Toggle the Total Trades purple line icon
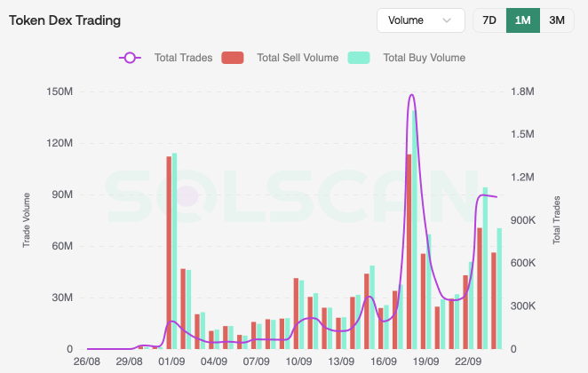This screenshot has width=588, height=373. 130,58
